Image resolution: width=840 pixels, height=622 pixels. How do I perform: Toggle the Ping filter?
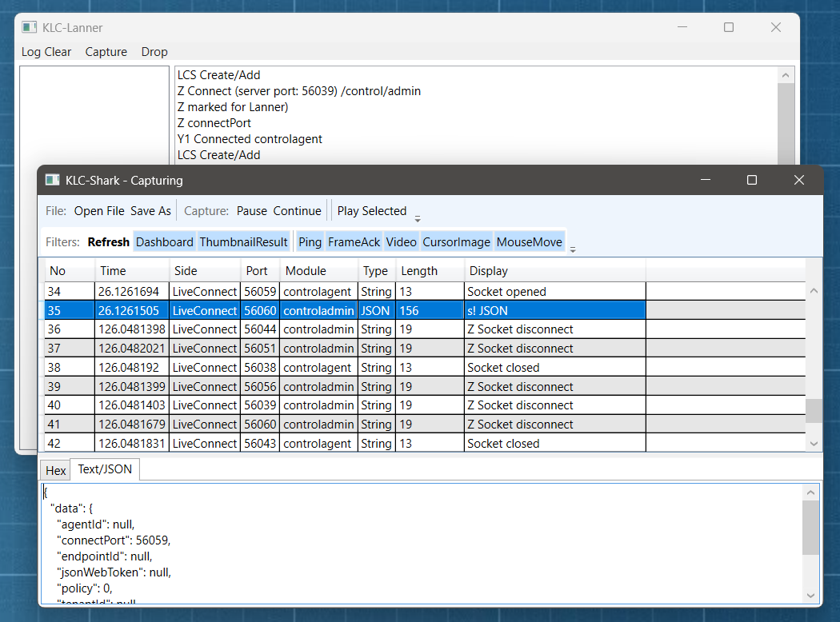[x=310, y=242]
